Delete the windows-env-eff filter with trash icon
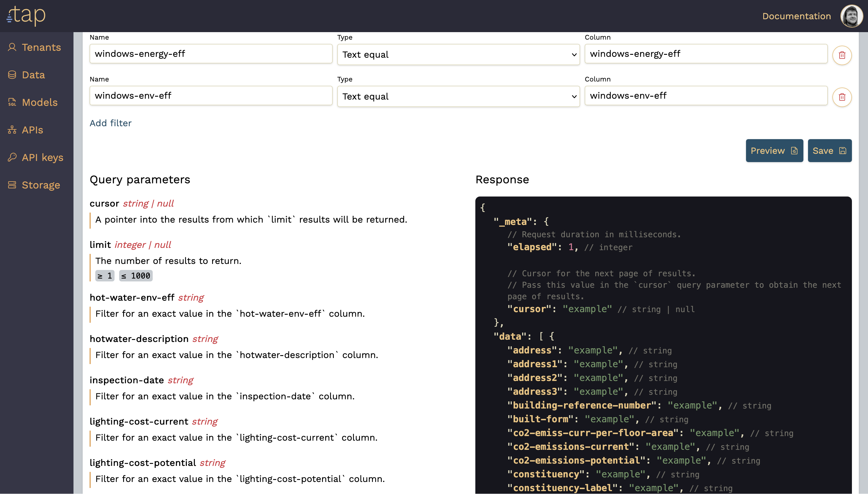This screenshot has width=868, height=494. tap(842, 97)
